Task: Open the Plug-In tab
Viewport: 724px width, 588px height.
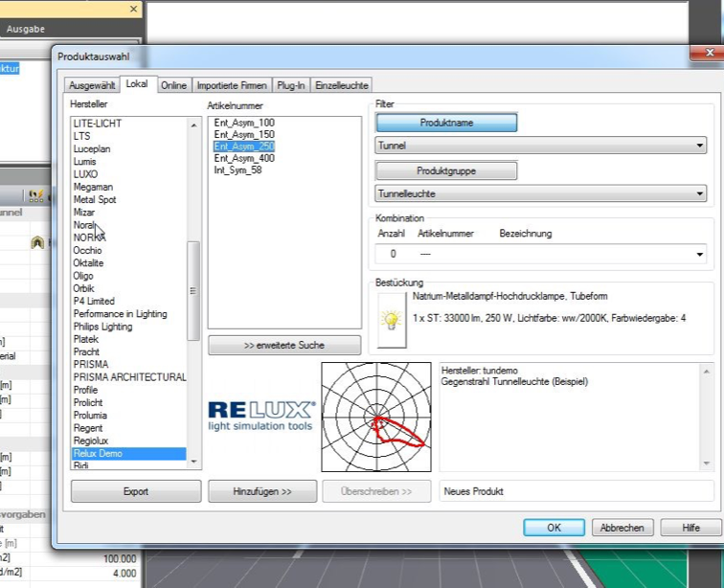Action: pos(291,85)
